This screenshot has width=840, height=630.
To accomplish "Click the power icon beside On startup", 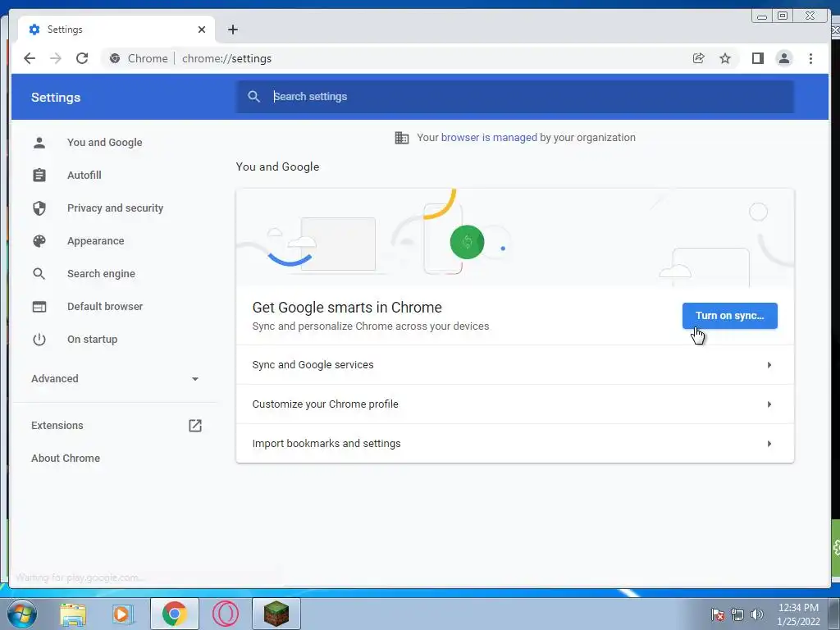I will coord(39,339).
